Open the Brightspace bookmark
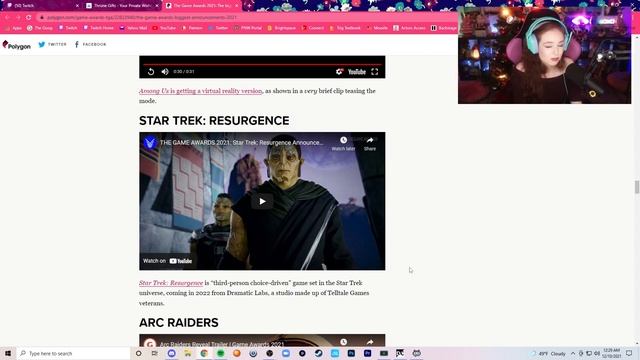640x360 pixels. (282, 28)
